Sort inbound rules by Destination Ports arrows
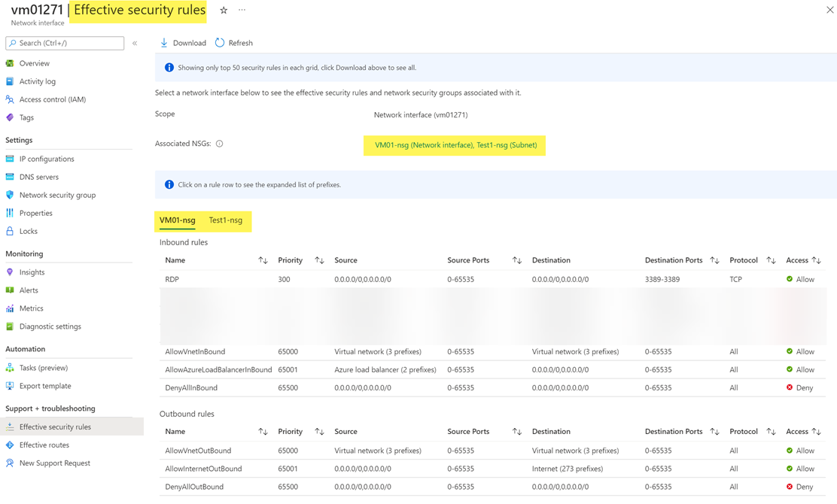Screen dimensions: 837x504 coord(715,260)
